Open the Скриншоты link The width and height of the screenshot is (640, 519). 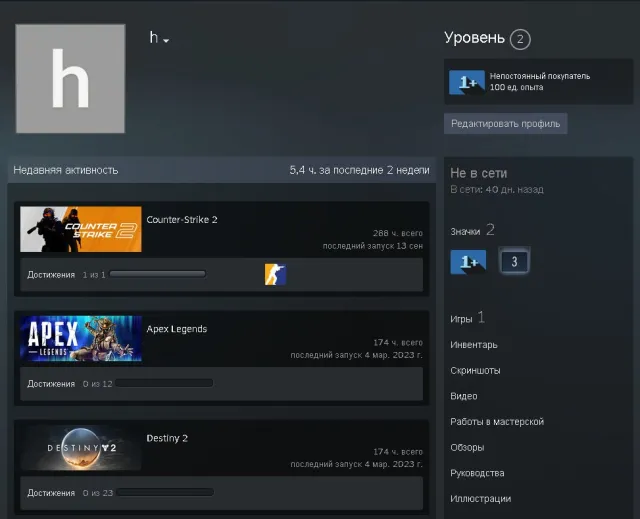[475, 370]
